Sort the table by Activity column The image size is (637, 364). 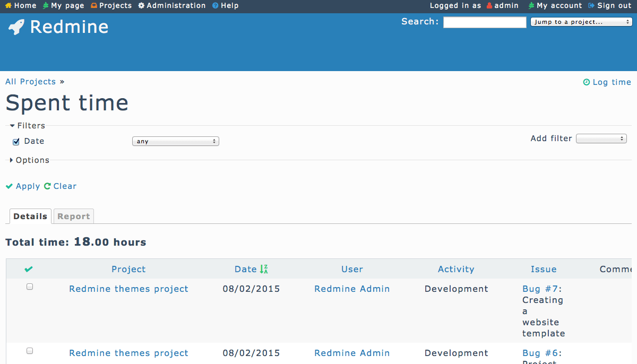click(456, 270)
